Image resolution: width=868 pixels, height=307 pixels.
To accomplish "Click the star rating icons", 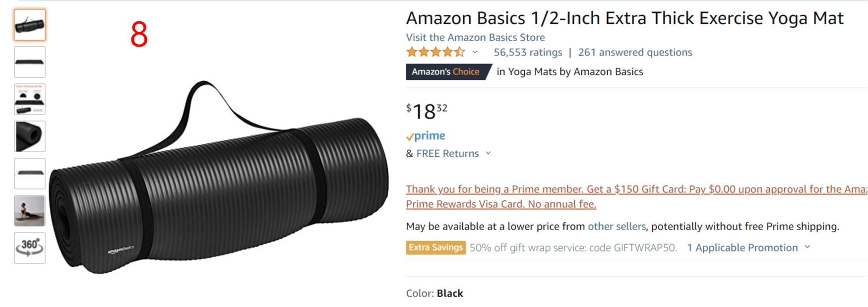I will [x=435, y=52].
